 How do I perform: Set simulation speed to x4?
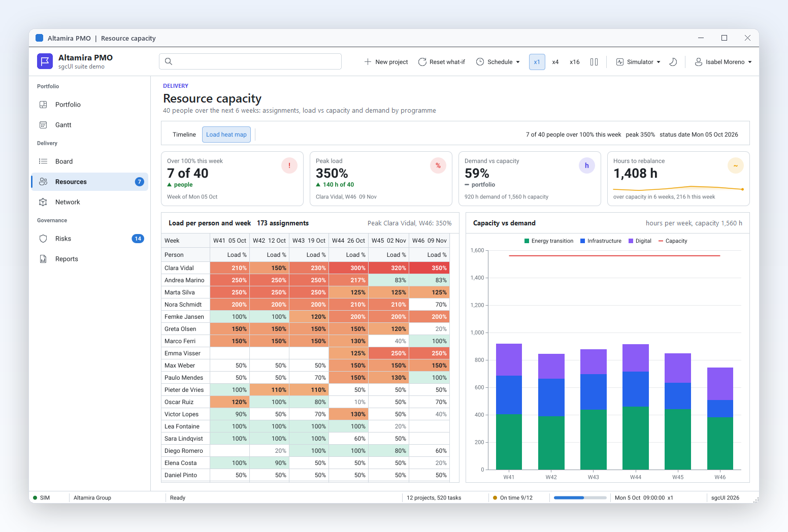pyautogui.click(x=555, y=62)
